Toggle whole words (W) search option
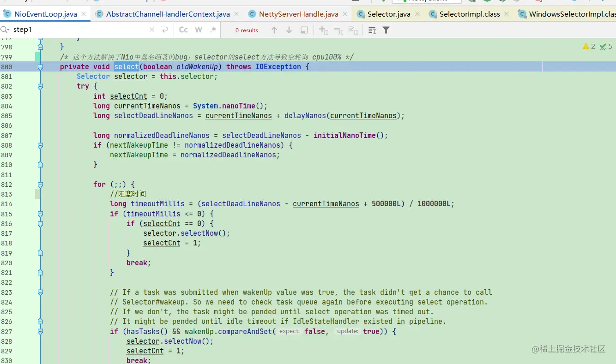The image size is (616, 364). (199, 30)
